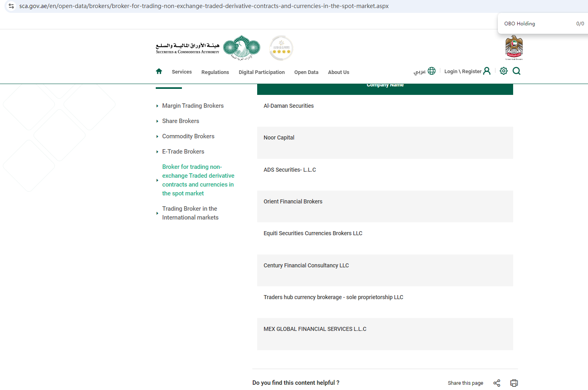
Task: Click the globe language icon
Action: [x=431, y=71]
